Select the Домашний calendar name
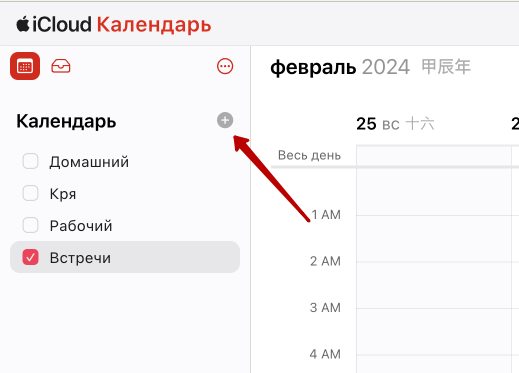Image resolution: width=519 pixels, height=373 pixels. [x=89, y=162]
